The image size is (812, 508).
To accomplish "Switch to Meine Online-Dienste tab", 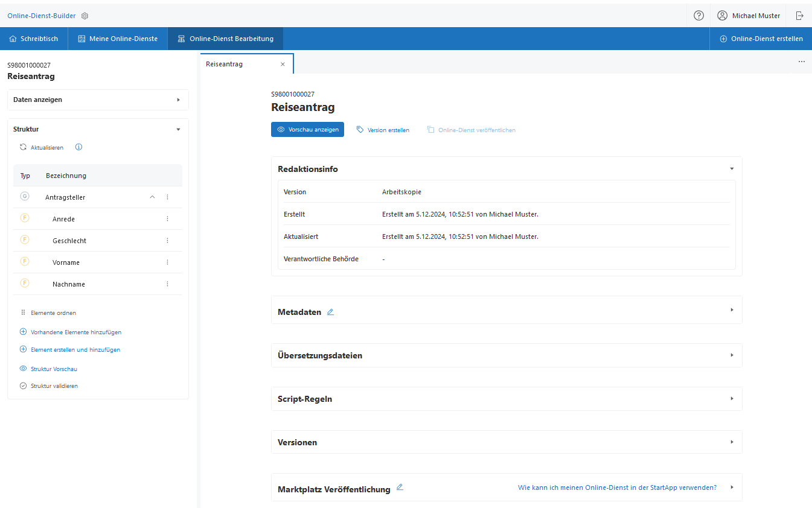I will [118, 39].
